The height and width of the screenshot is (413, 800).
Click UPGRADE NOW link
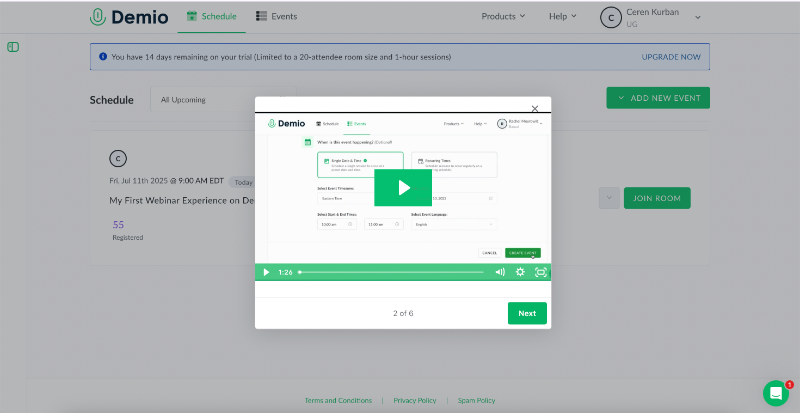671,57
